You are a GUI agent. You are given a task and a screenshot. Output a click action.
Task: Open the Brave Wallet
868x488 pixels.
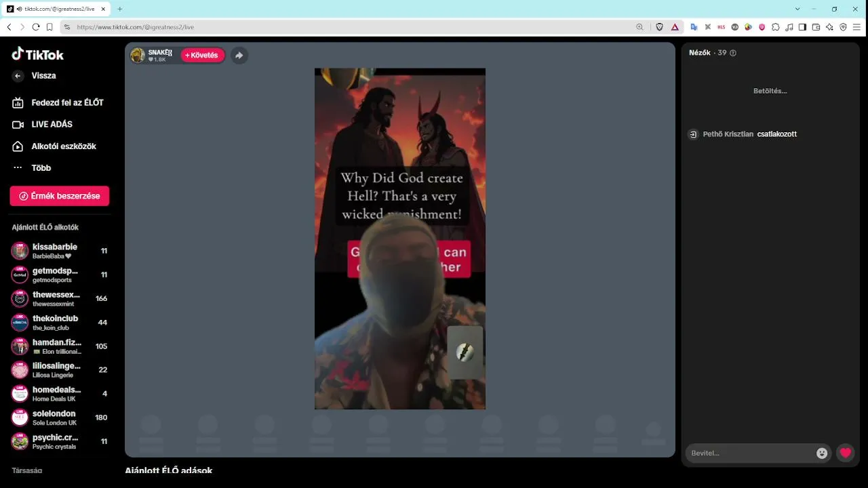point(816,27)
